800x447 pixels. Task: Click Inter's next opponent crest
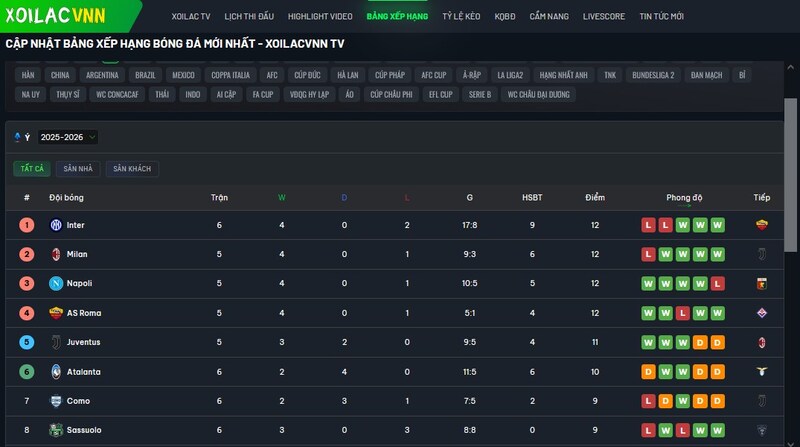762,225
